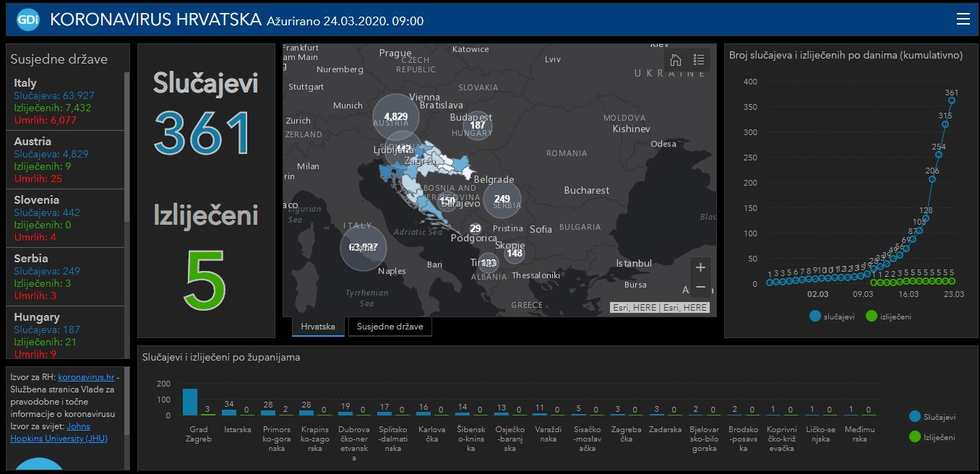The image size is (980, 474).
Task: Click the Hungary 187 cluster on the map
Action: coord(477,125)
